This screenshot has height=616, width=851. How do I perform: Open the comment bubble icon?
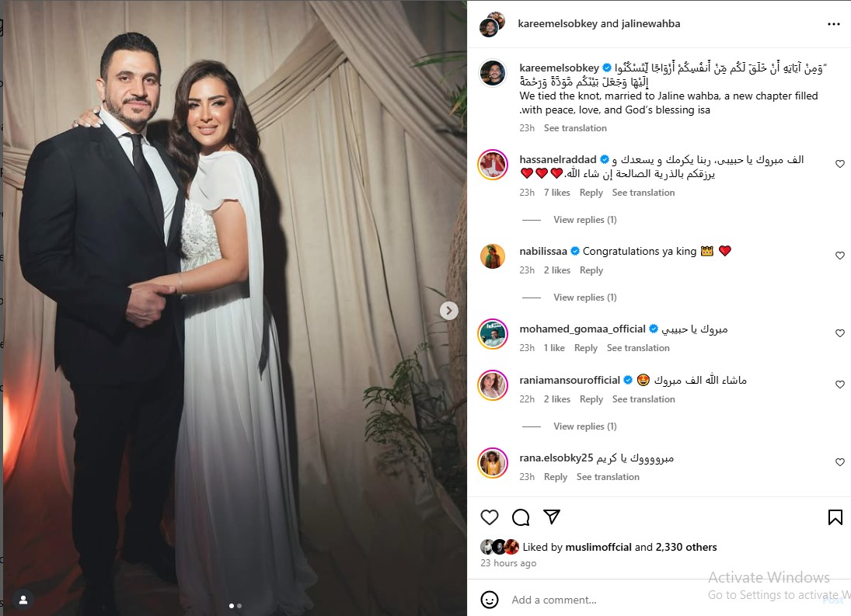521,517
